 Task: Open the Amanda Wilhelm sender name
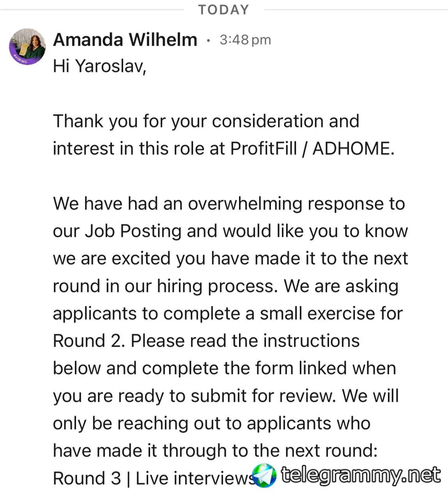(x=125, y=40)
